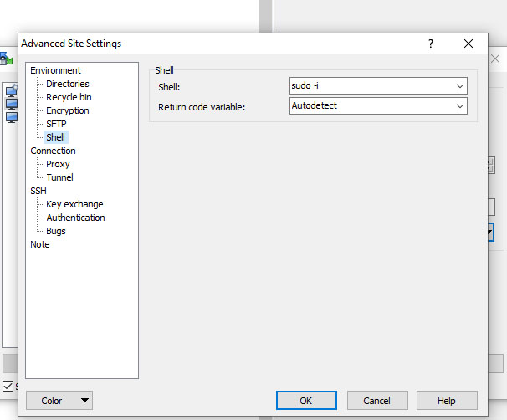Image resolution: width=507 pixels, height=420 pixels.
Task: Toggle the checkbox at bottom left corner
Action: (x=8, y=386)
